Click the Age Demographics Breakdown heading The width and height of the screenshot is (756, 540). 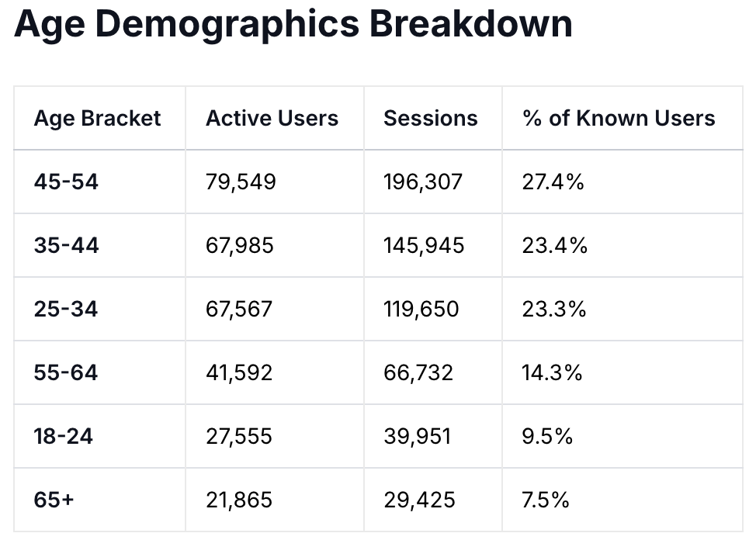click(293, 25)
